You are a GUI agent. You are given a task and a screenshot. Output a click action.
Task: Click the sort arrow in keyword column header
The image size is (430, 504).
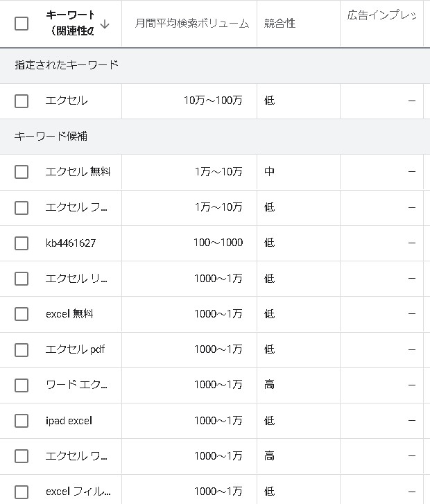(x=105, y=24)
